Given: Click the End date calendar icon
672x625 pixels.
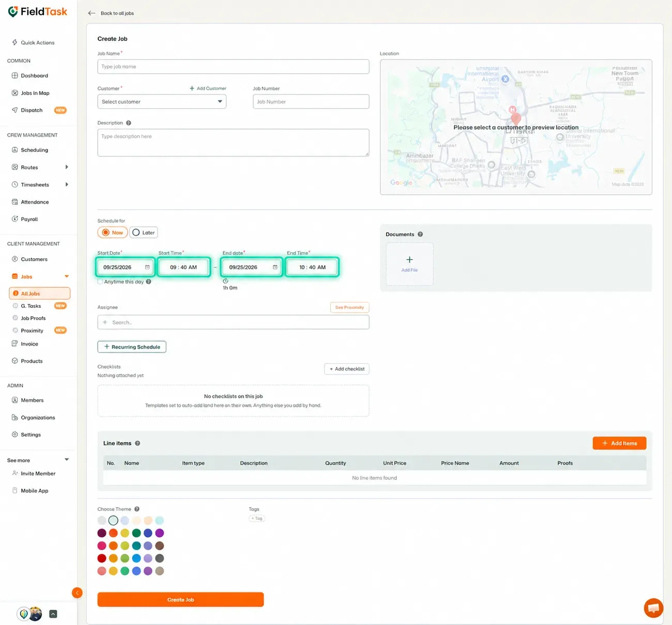Looking at the screenshot, I should point(275,267).
